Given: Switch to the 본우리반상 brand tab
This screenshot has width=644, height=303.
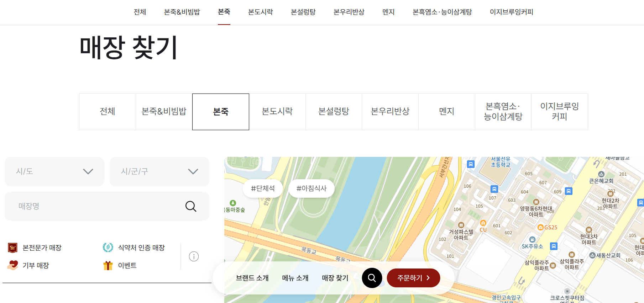Looking at the screenshot, I should tap(390, 112).
